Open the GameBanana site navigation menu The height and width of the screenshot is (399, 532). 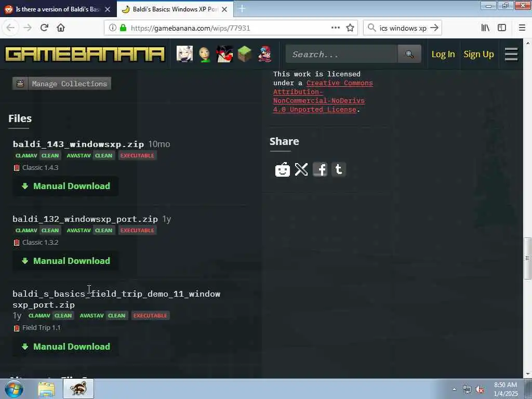coord(511,54)
